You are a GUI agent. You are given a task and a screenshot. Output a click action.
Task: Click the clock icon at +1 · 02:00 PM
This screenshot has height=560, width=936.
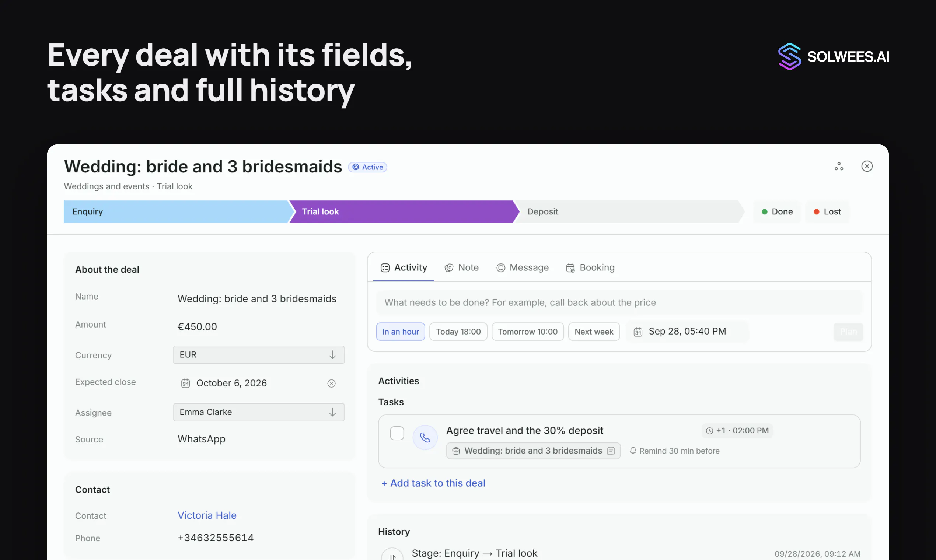(x=709, y=431)
